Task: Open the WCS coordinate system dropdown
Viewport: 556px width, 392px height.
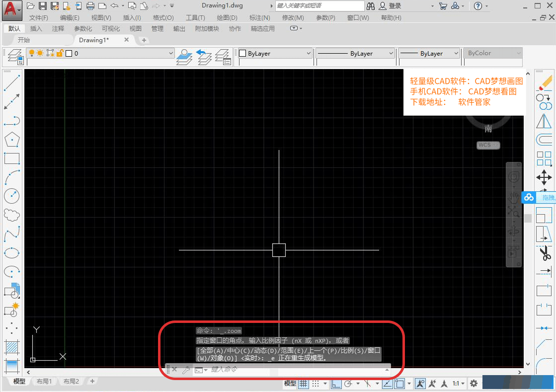Action: (488, 145)
